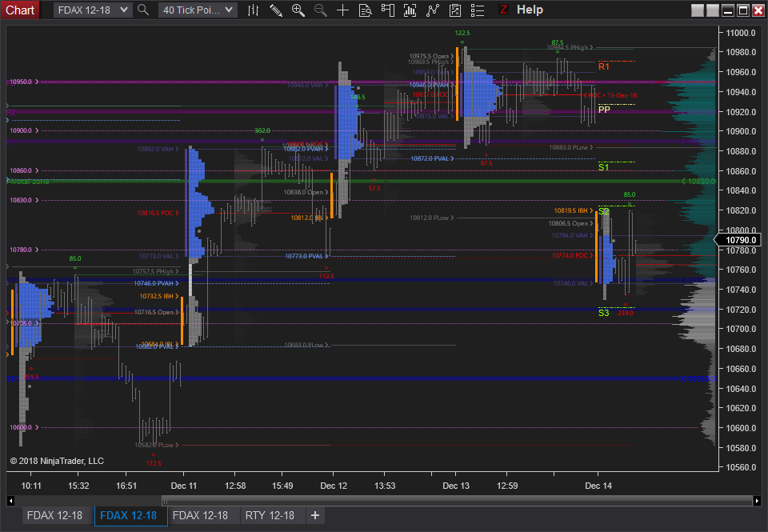The height and width of the screenshot is (532, 768).
Task: Click the red Chart title label
Action: [x=20, y=10]
